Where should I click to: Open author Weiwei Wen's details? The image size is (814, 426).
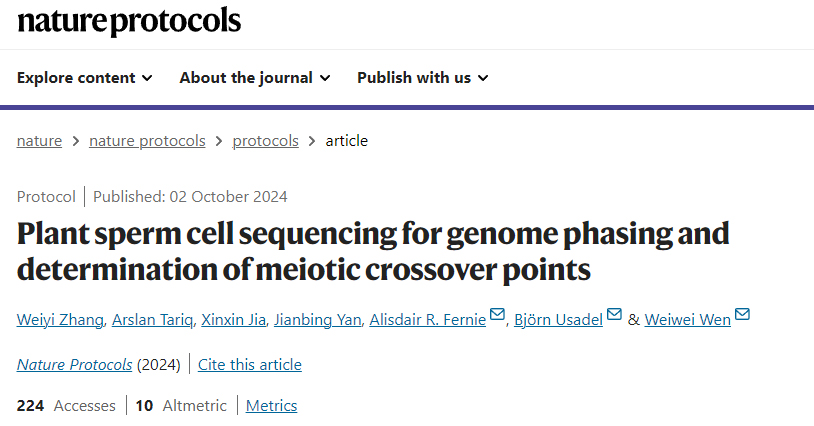coord(686,320)
